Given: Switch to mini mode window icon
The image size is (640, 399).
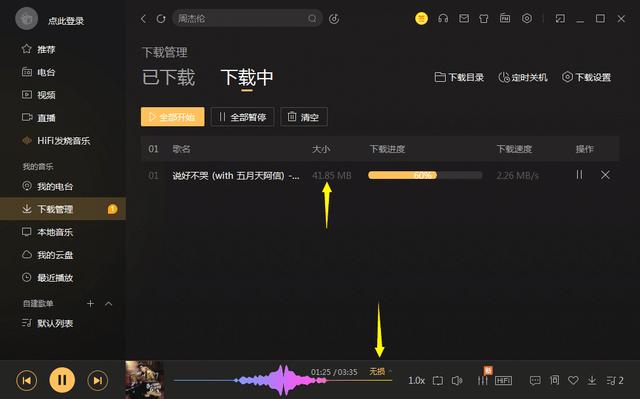Looking at the screenshot, I should click(x=560, y=18).
